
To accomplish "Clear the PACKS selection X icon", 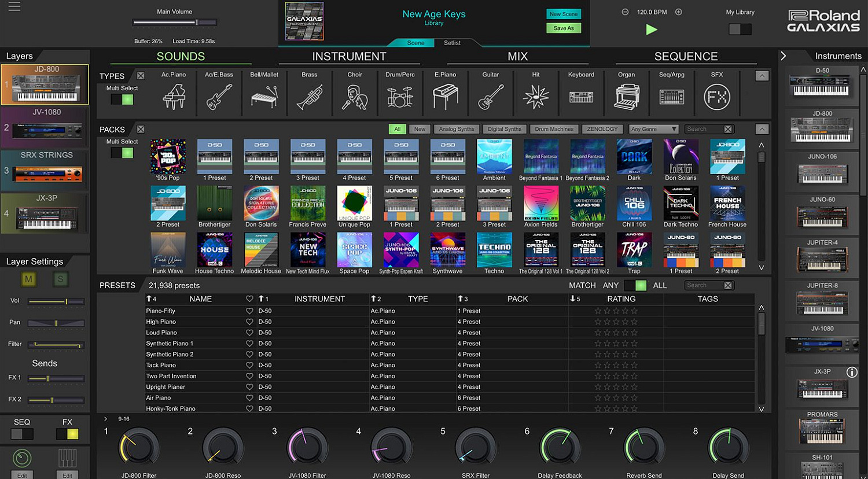I will (x=141, y=129).
